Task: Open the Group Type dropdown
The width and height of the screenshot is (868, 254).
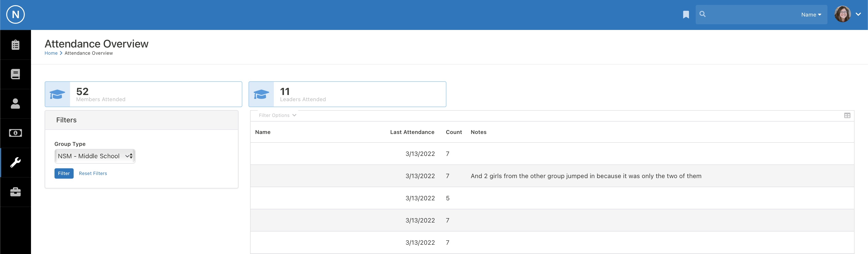Action: coord(95,156)
